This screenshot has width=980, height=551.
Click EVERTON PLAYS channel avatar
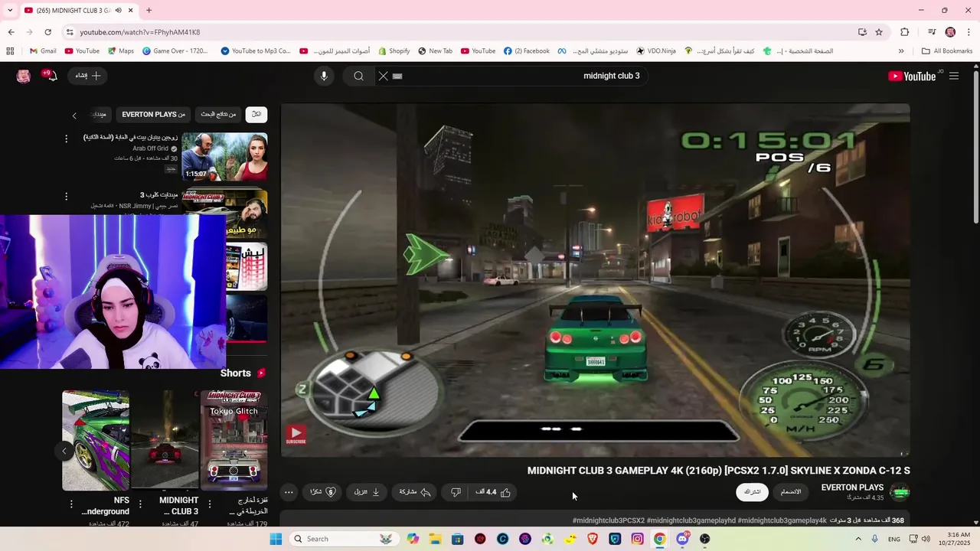900,492
